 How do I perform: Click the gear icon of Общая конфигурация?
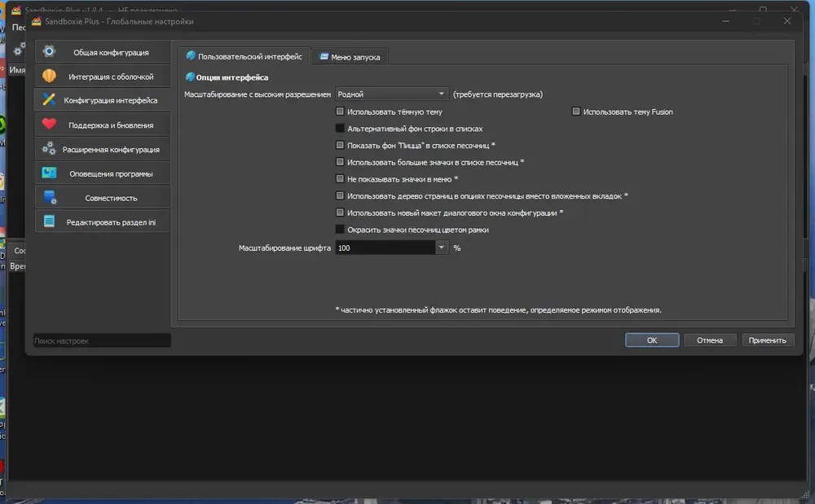[49, 51]
